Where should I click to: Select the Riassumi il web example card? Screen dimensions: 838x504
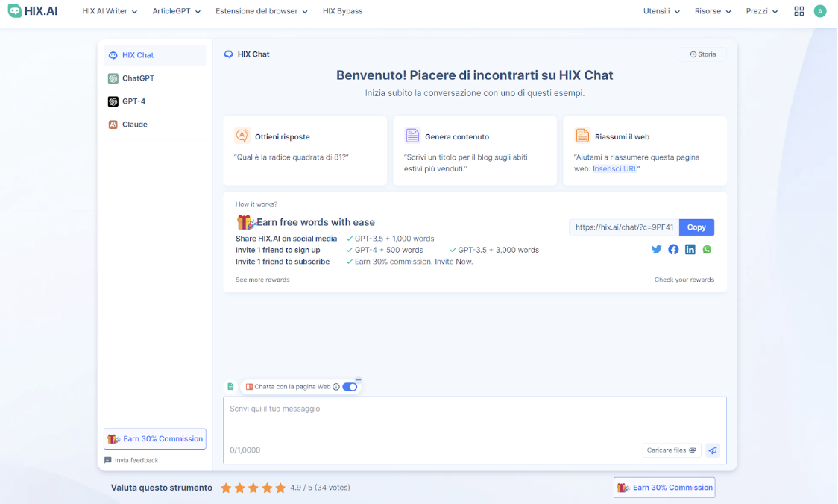[x=645, y=151]
